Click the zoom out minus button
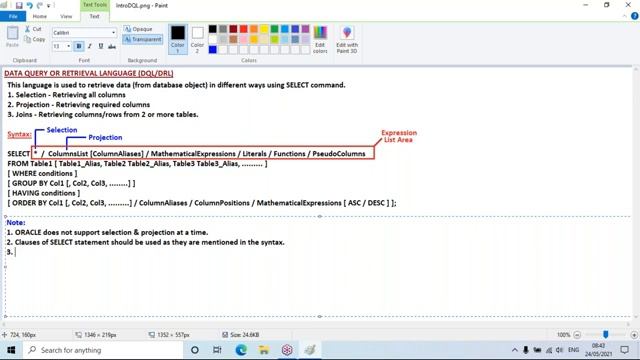 coord(577,335)
